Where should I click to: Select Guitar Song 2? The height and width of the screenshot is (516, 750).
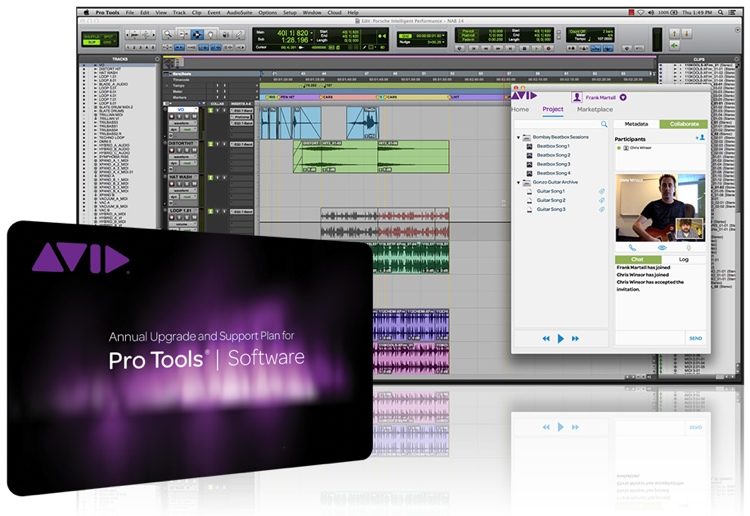pos(551,200)
